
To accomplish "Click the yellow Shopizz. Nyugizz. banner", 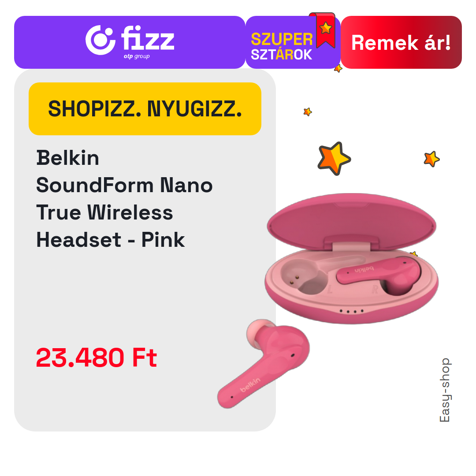I will 145,109.
